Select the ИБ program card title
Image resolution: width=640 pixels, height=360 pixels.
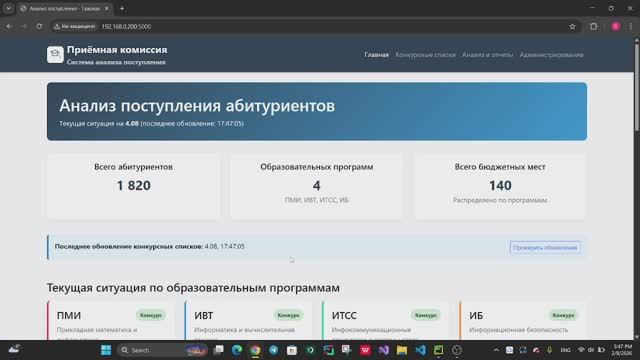[x=476, y=316]
